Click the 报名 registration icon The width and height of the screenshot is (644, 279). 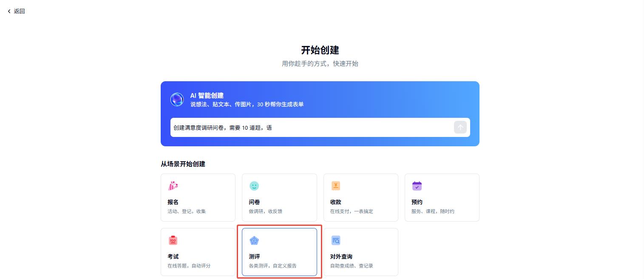173,186
